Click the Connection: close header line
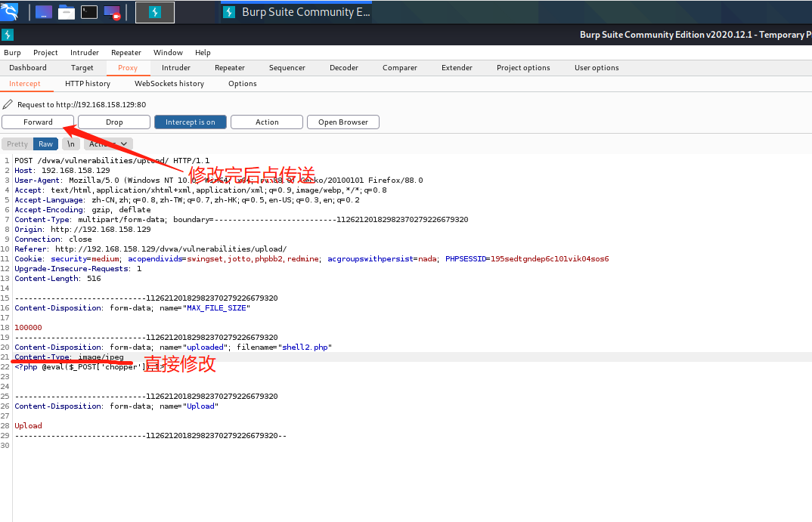Screen dimensions: 812x522 coord(54,239)
